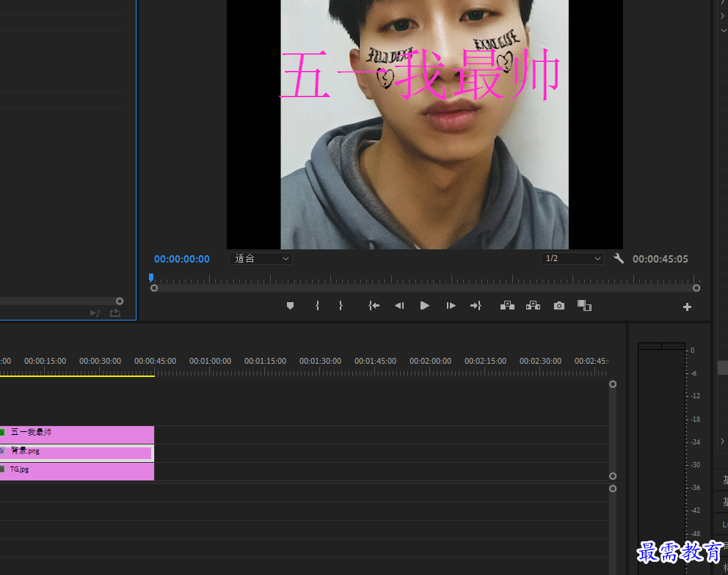
Task: Click timeline ruler at 00:01:00:00
Action: (210, 361)
